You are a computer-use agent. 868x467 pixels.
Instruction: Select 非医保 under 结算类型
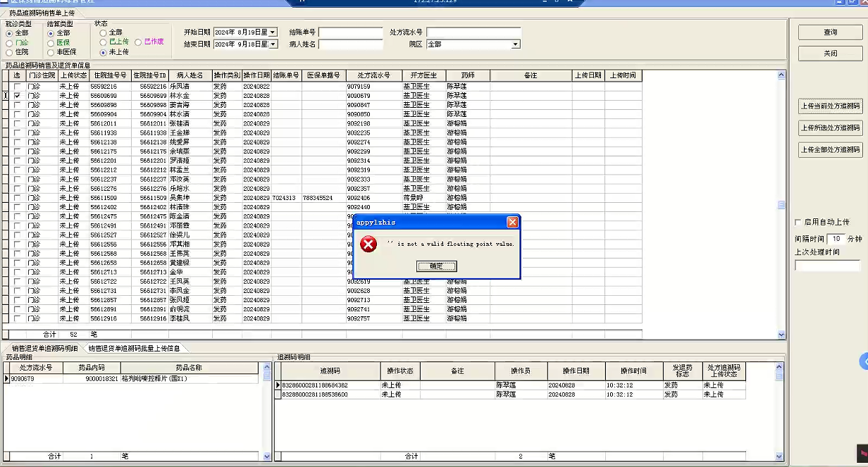click(51, 52)
